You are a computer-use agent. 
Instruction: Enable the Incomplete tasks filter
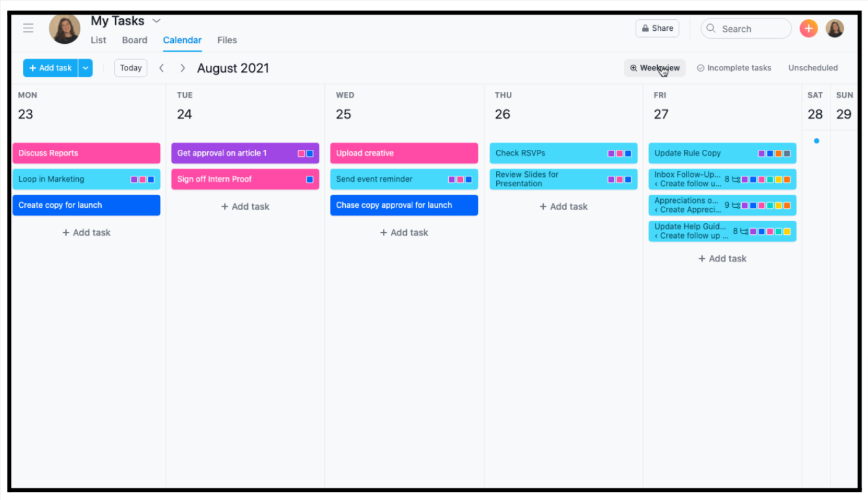(x=734, y=68)
